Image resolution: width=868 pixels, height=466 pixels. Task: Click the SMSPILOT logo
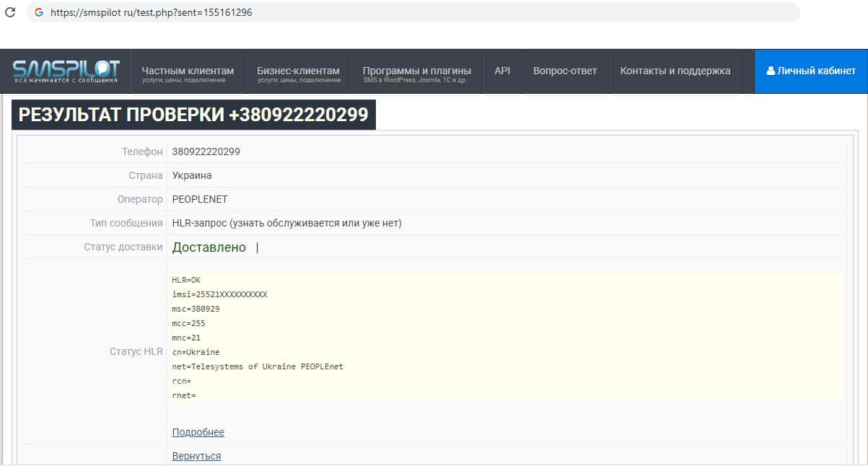[x=66, y=71]
